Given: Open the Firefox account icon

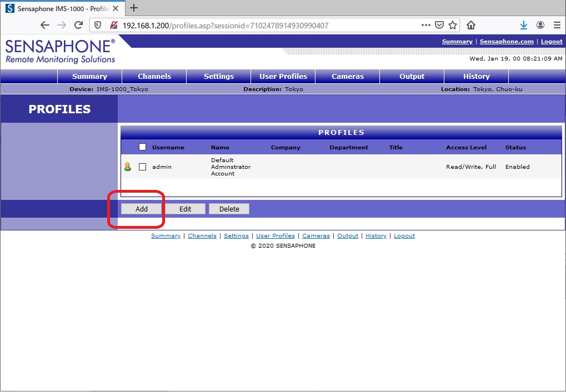Looking at the screenshot, I should coord(540,26).
